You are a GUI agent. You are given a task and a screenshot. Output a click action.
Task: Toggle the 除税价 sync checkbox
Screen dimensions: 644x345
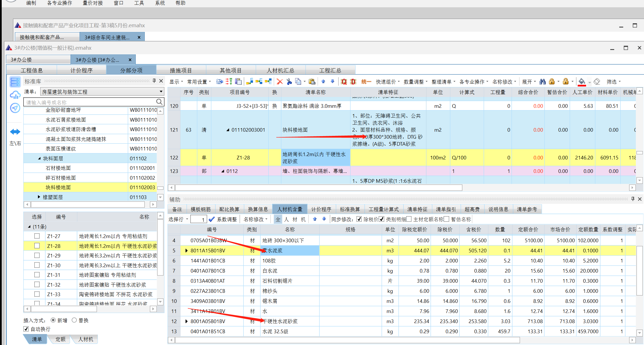point(359,219)
